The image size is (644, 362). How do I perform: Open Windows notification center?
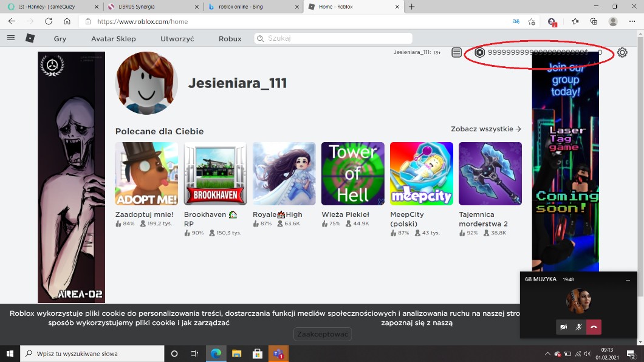pos(631,353)
